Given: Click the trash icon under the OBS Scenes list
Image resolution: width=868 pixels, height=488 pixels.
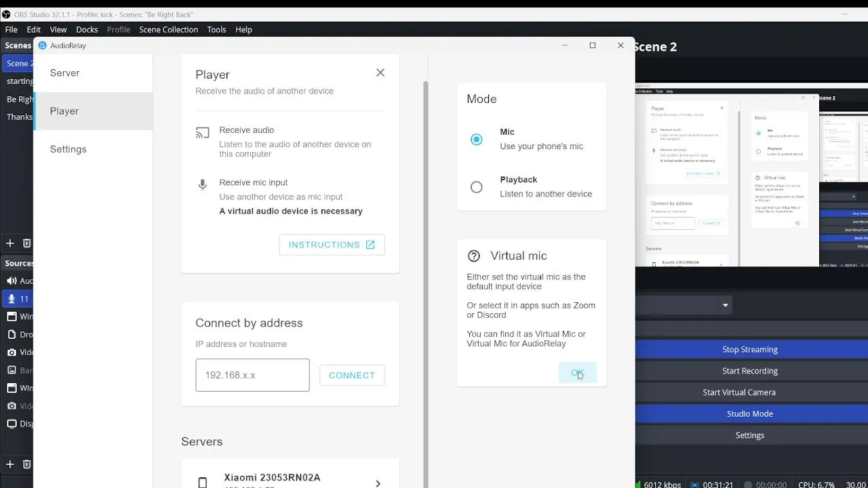Looking at the screenshot, I should click(27, 243).
